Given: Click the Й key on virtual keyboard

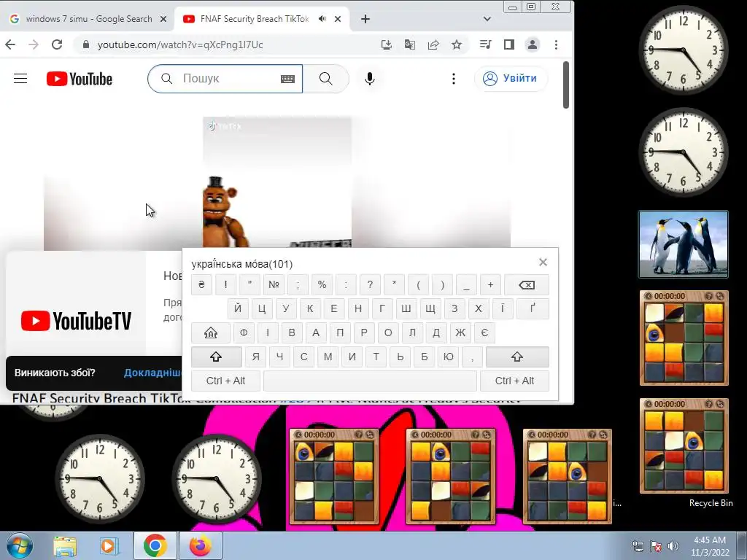Looking at the screenshot, I should (238, 308).
